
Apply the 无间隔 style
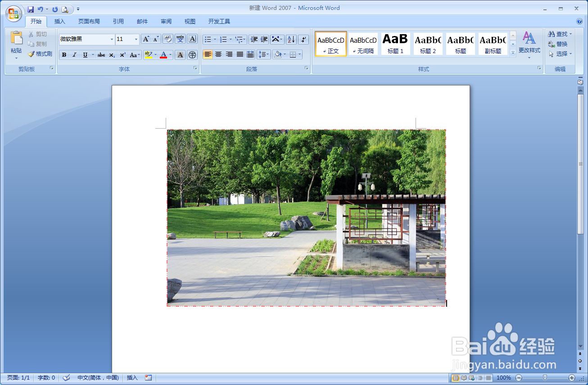pos(363,44)
